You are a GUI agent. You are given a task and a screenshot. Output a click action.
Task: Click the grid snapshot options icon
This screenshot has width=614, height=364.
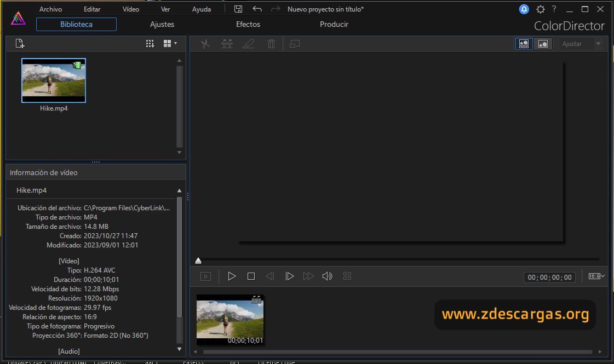(347, 276)
